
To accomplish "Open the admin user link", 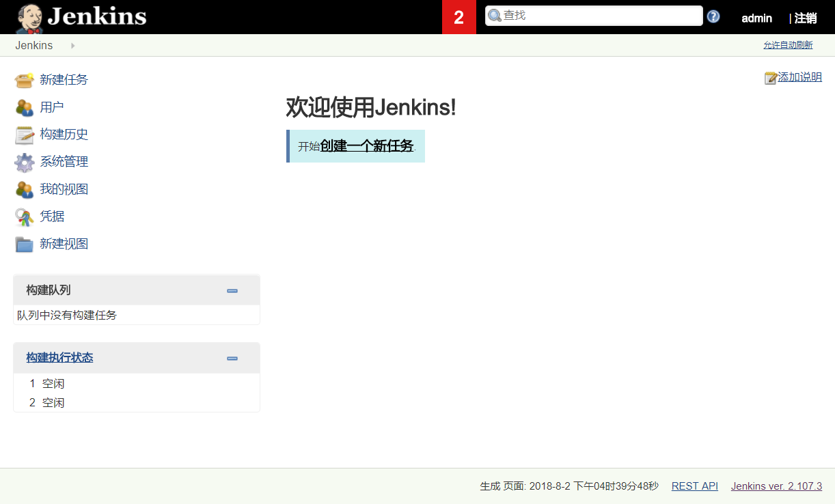I will pyautogui.click(x=757, y=18).
